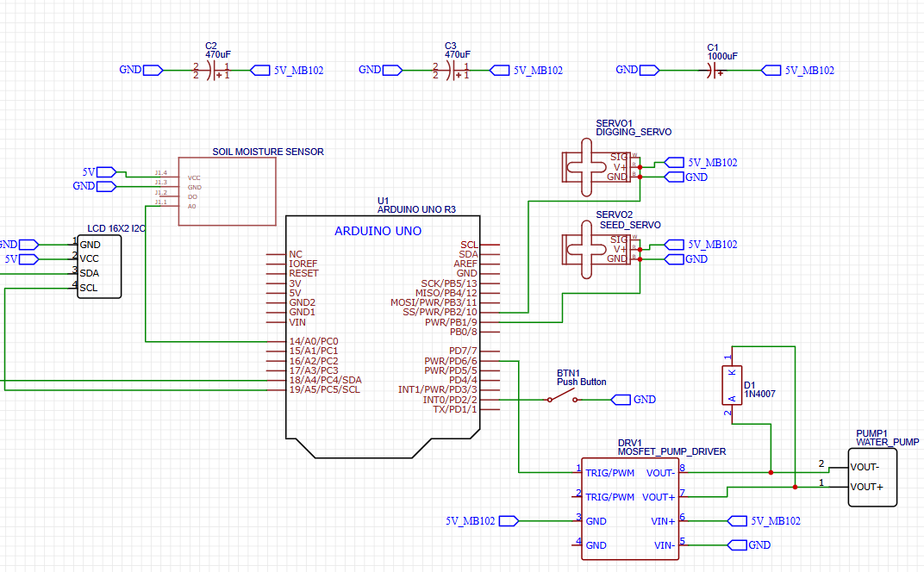
Task: Click the GND net flag feeding the soil sensor
Action: [x=106, y=186]
